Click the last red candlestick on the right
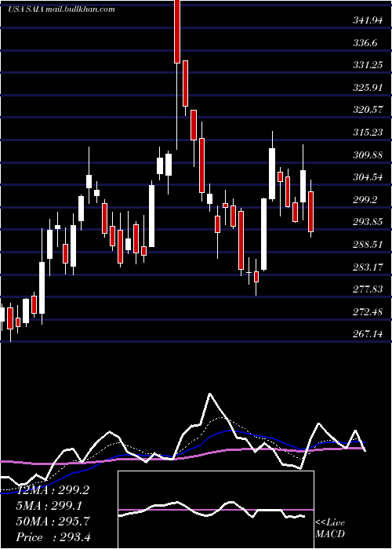Screen dimensions: 392x549 point(310,212)
